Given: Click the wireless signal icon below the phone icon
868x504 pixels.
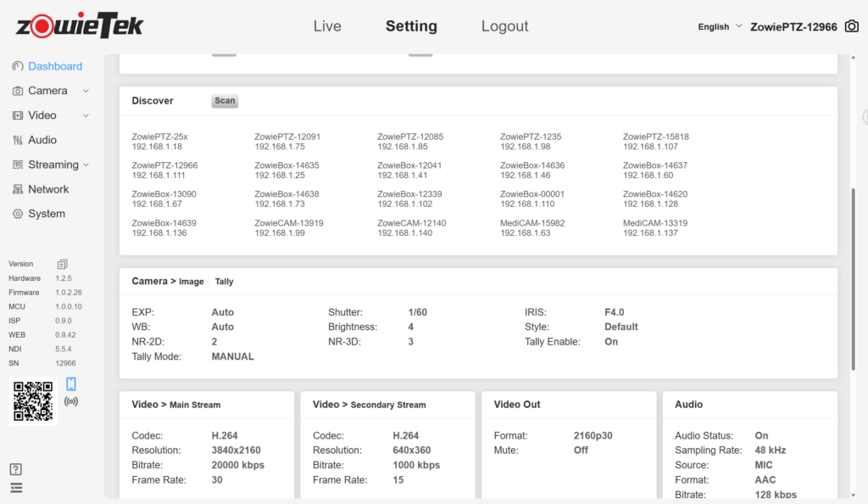Looking at the screenshot, I should [x=71, y=400].
